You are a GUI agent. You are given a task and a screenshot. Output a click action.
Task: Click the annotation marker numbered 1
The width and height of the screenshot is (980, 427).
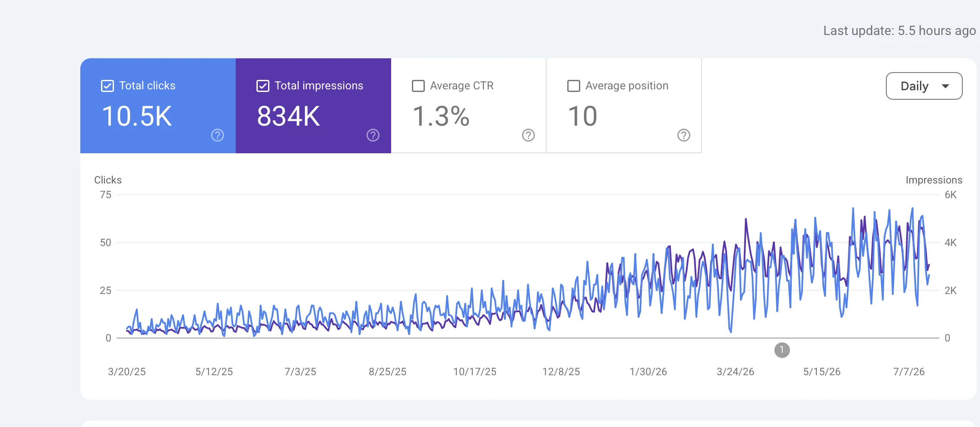782,350
